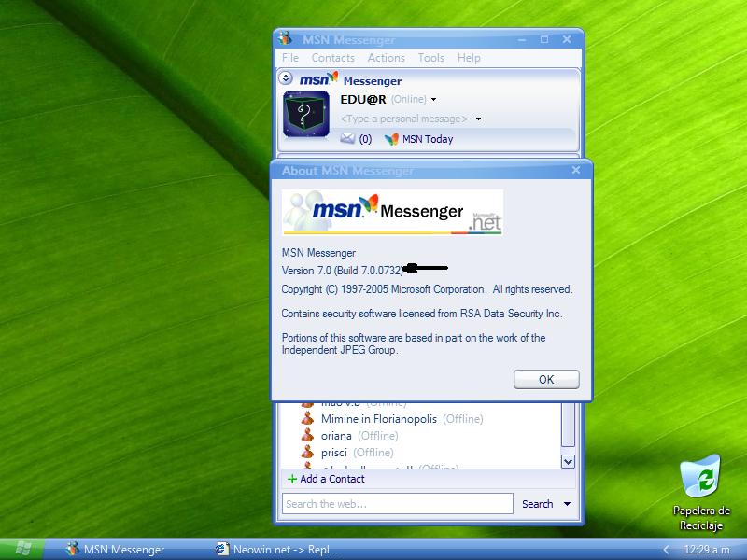Click the buddy icon beside oriana

coord(308,435)
